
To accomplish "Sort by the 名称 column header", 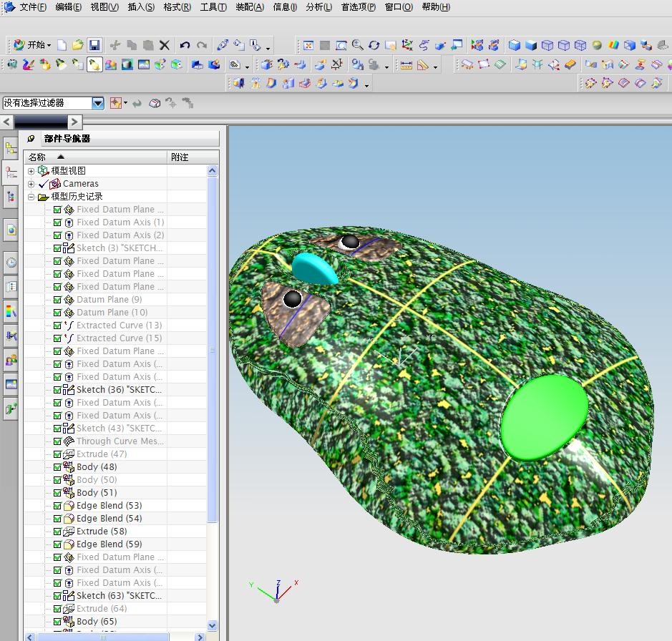I will (37, 157).
